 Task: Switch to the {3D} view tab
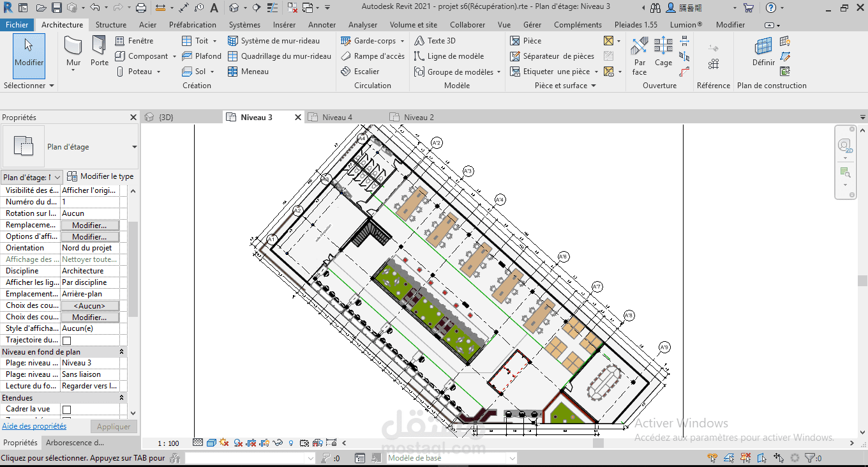166,118
